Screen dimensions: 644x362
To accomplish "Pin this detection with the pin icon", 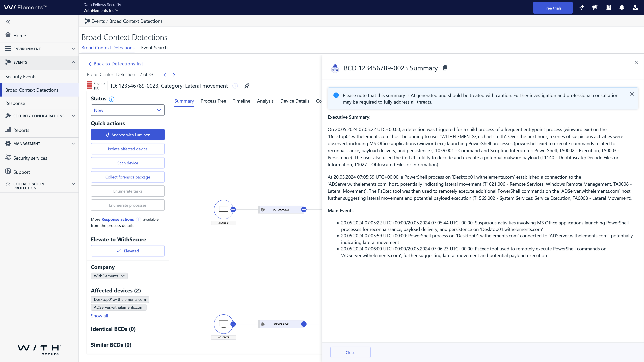I will point(247,86).
